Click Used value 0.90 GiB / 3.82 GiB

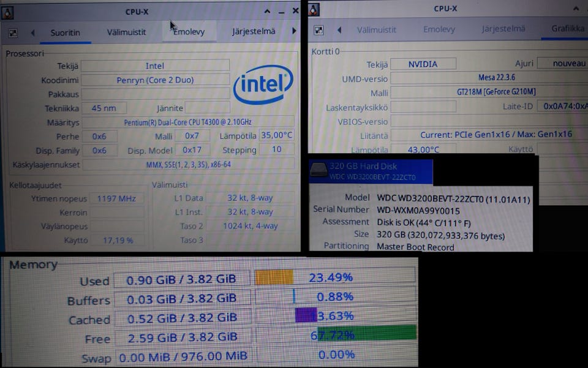pos(181,279)
